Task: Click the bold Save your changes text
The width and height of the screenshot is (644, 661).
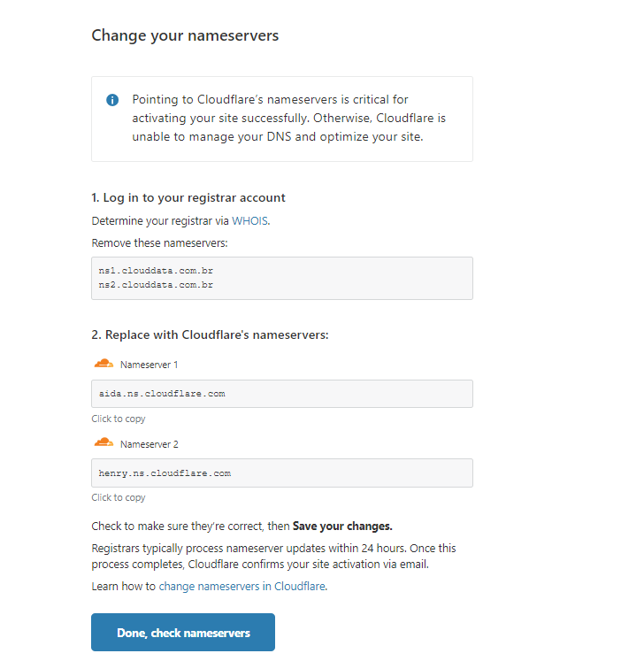Action: (x=342, y=526)
